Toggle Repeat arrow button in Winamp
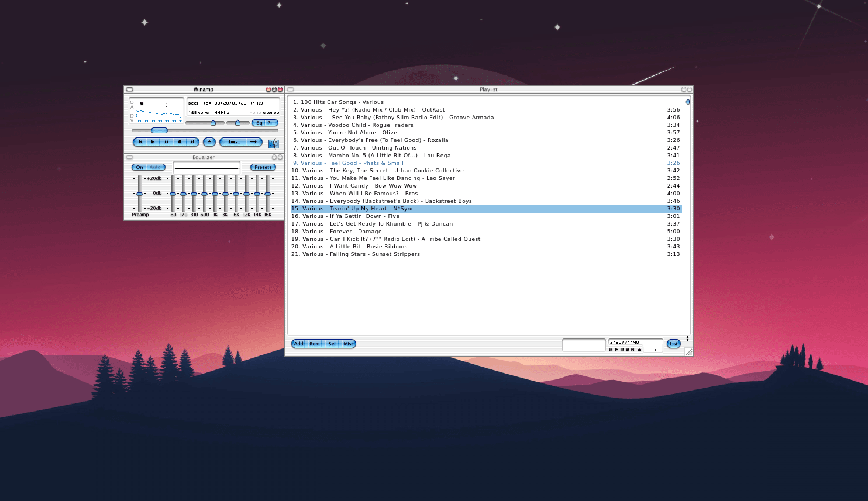Viewport: 868px width, 501px height. 254,142
